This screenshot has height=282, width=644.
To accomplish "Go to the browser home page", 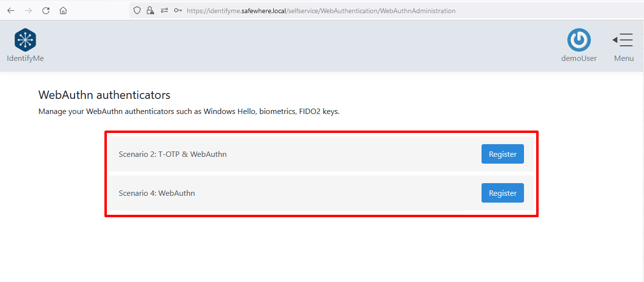I will coord(63,11).
